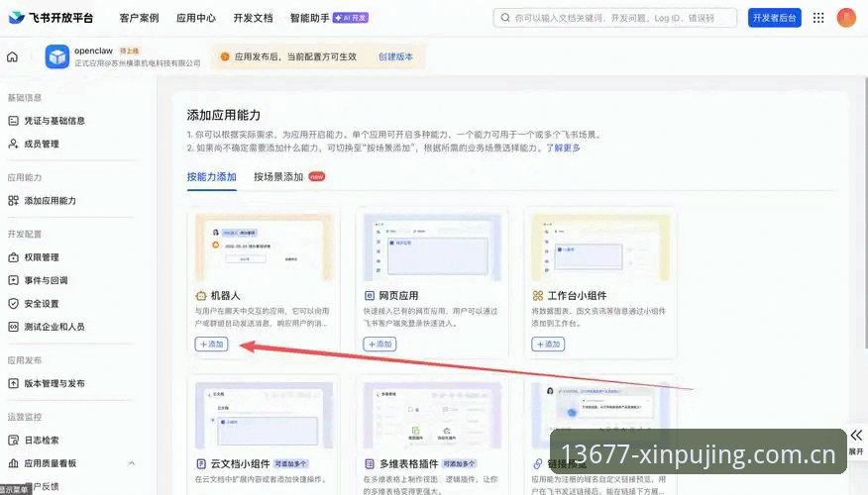Click the page vertical scrollbar
Image resolution: width=868 pixels, height=495 pixels.
point(865,213)
